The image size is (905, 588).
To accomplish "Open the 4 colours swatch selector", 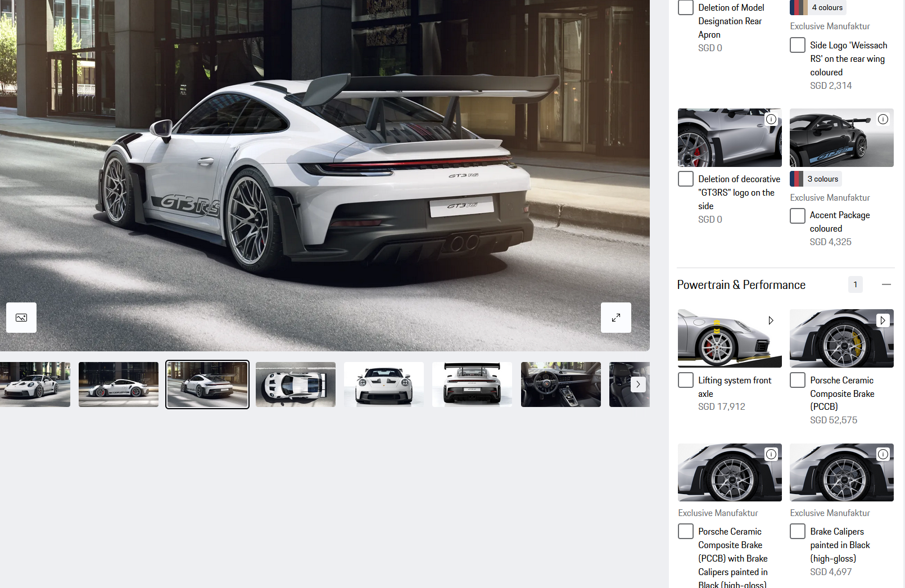I will pos(818,7).
